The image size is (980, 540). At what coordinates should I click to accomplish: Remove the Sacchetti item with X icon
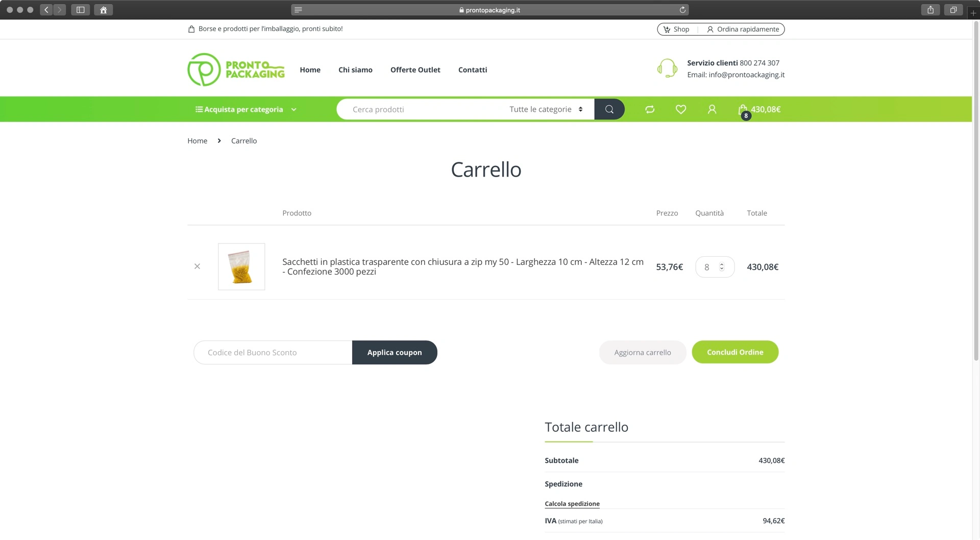pos(197,266)
